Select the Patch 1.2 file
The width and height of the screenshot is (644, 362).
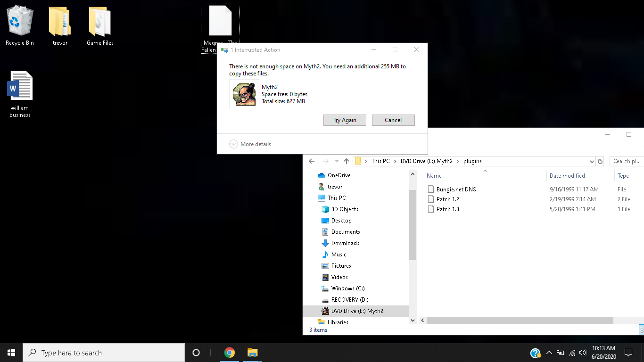443,199
